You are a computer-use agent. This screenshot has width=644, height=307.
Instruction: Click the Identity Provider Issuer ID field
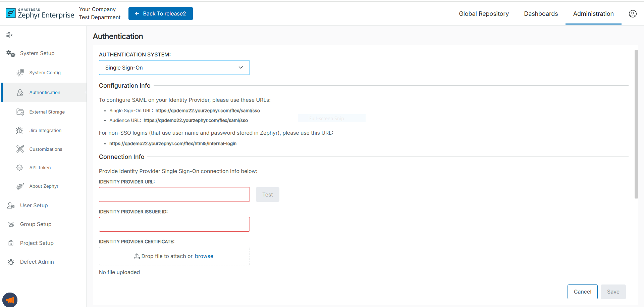click(174, 224)
